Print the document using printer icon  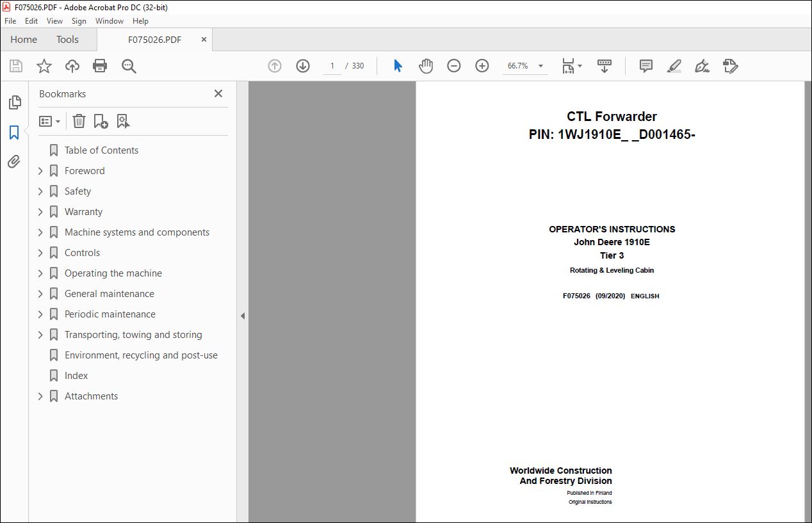tap(100, 66)
